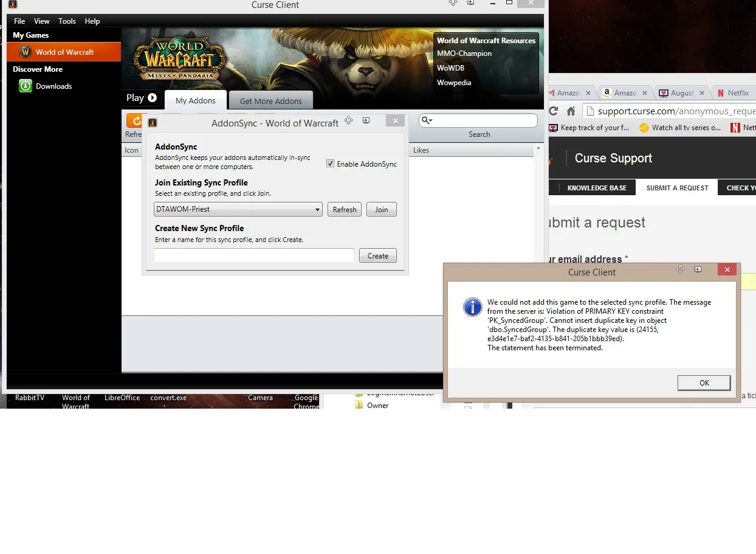Switch to the Knowledge Base tab

pyautogui.click(x=596, y=188)
